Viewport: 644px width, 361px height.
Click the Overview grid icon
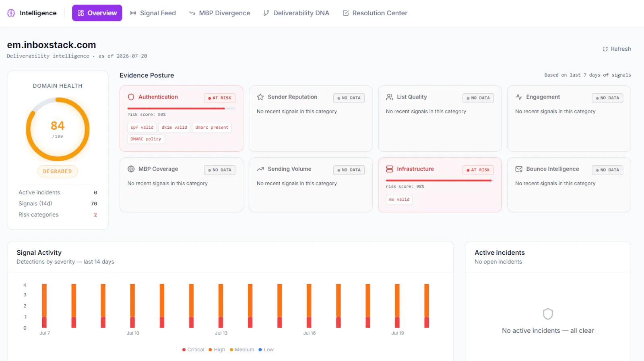pos(81,13)
